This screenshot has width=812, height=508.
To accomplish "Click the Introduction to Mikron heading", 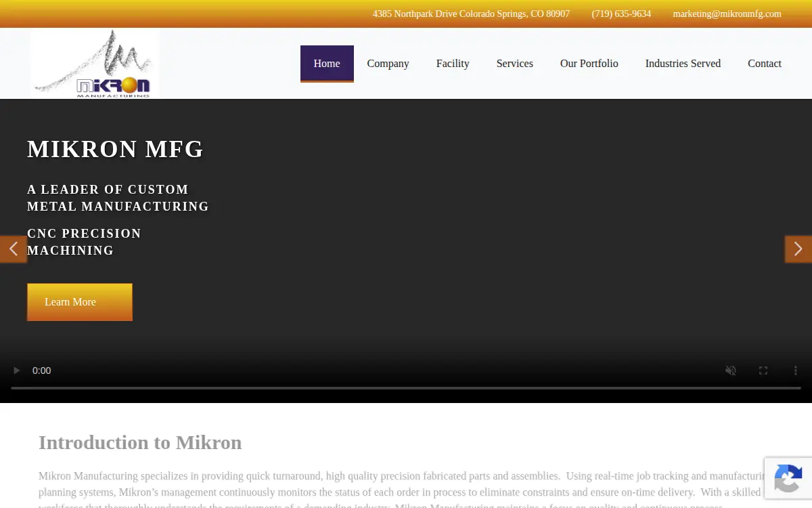I will (x=140, y=442).
